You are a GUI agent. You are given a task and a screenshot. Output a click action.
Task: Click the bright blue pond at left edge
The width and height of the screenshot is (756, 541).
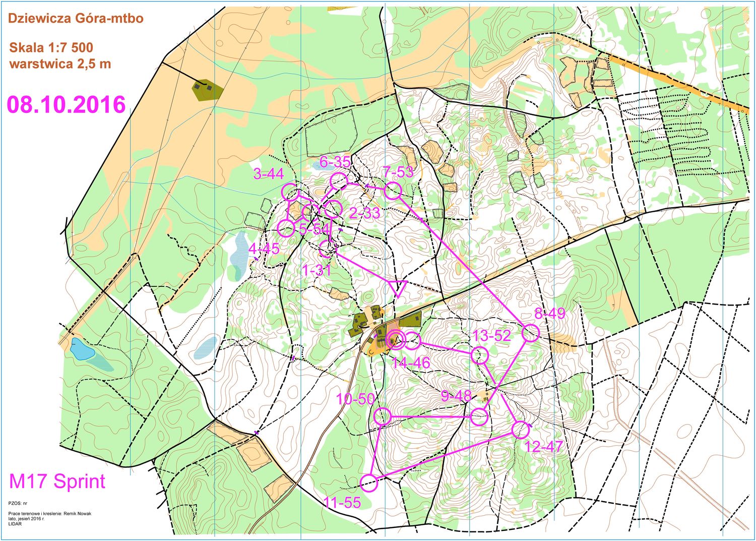(81, 349)
